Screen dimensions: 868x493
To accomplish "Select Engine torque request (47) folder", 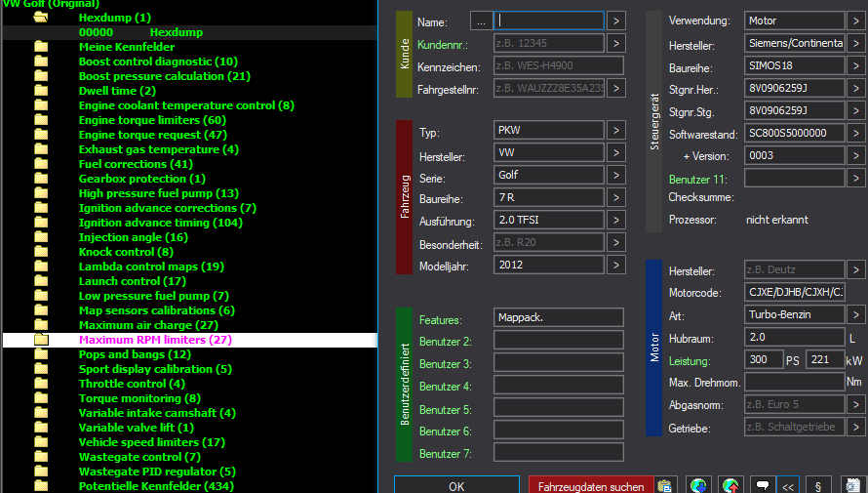I will click(153, 135).
